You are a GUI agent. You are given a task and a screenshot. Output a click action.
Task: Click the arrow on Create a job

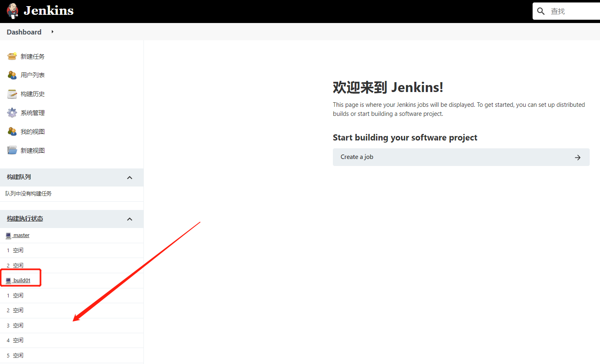coord(577,157)
